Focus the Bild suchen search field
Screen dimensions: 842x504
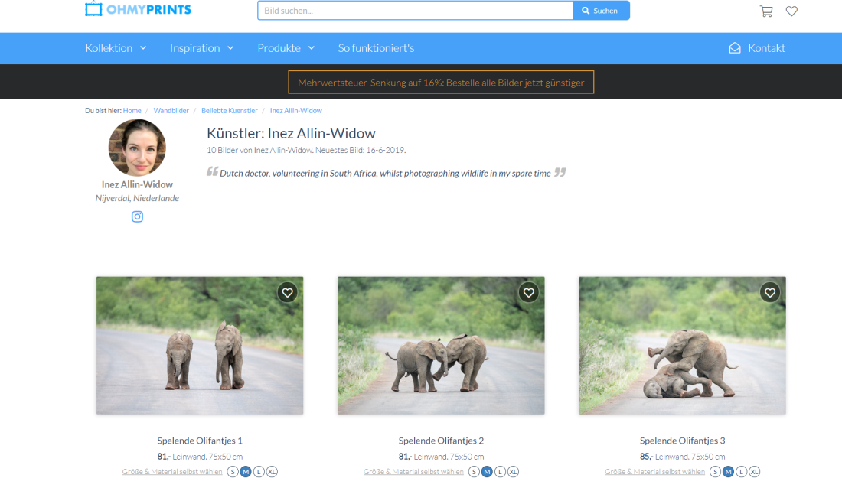pyautogui.click(x=415, y=11)
